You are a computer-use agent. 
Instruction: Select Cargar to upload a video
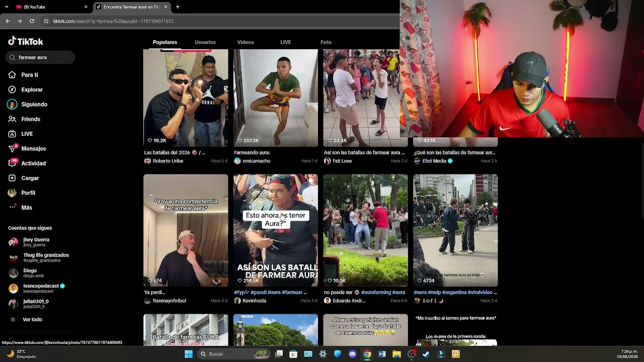(x=23, y=178)
